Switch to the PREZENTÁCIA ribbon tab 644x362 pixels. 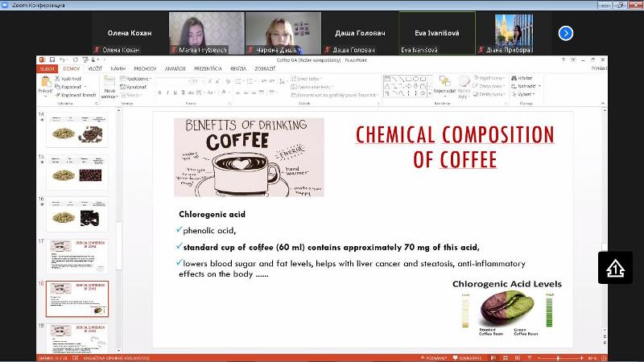[x=208, y=69]
